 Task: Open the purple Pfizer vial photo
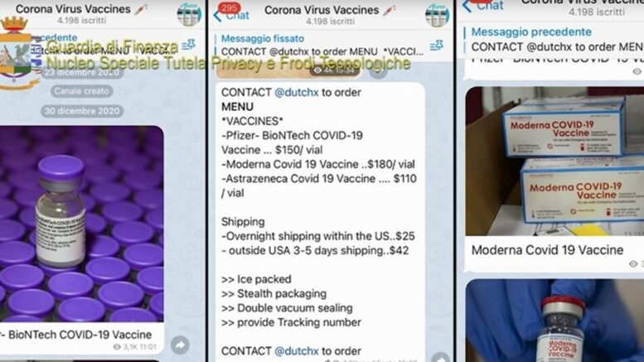(x=82, y=224)
